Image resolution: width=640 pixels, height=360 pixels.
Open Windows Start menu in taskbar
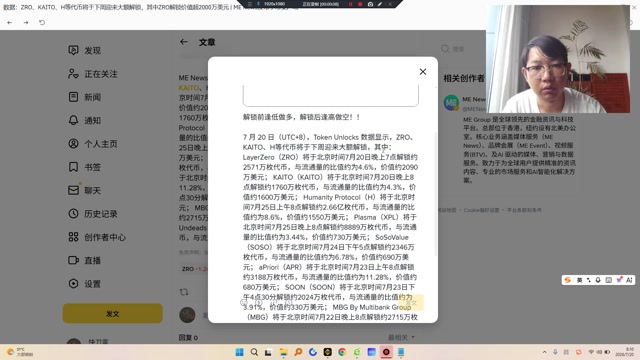point(240,352)
